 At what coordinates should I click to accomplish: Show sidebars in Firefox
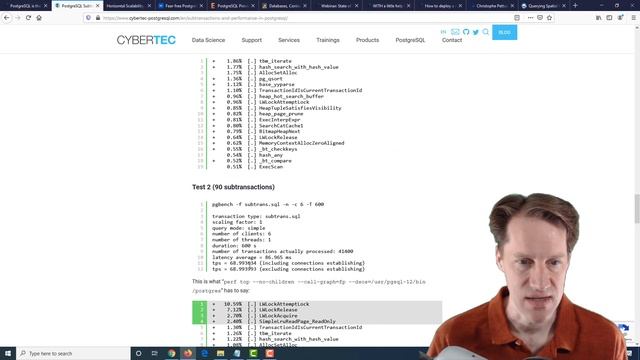pos(609,18)
